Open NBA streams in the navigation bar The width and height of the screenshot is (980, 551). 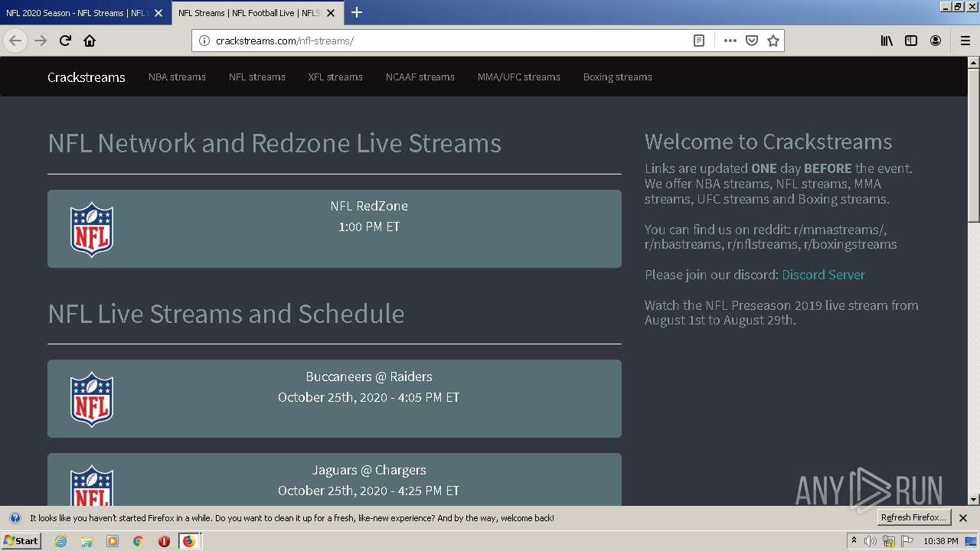177,77
